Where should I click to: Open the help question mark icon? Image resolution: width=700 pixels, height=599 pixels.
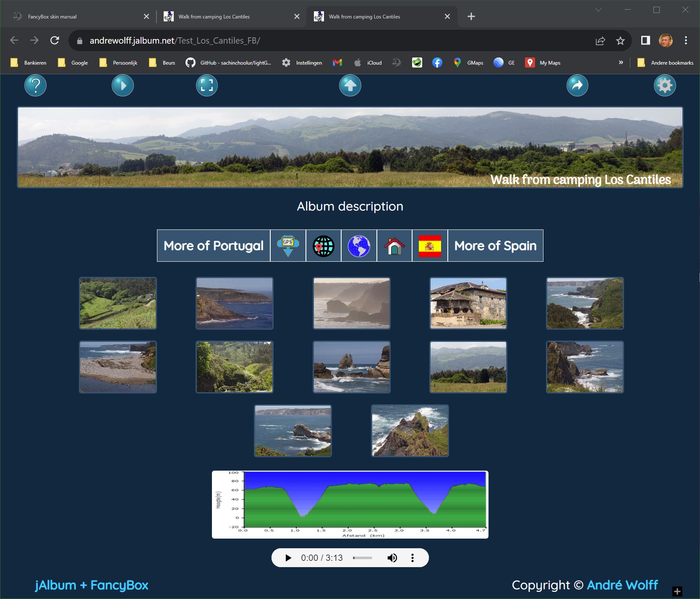coord(35,86)
